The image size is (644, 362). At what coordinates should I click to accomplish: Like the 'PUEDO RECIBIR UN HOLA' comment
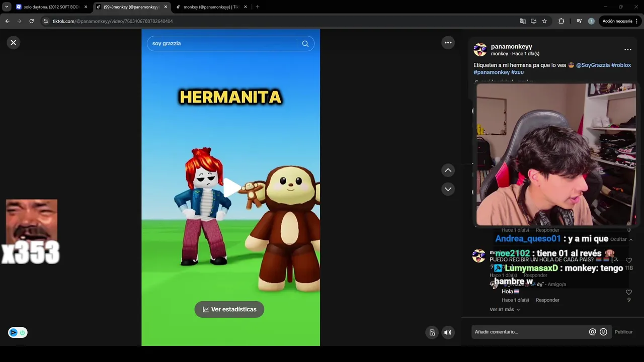[x=628, y=260]
